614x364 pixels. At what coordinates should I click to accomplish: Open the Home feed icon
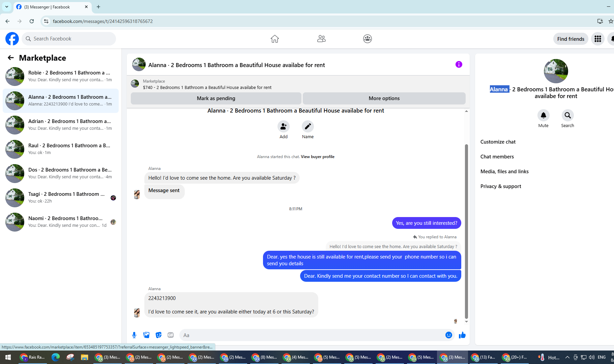click(275, 39)
